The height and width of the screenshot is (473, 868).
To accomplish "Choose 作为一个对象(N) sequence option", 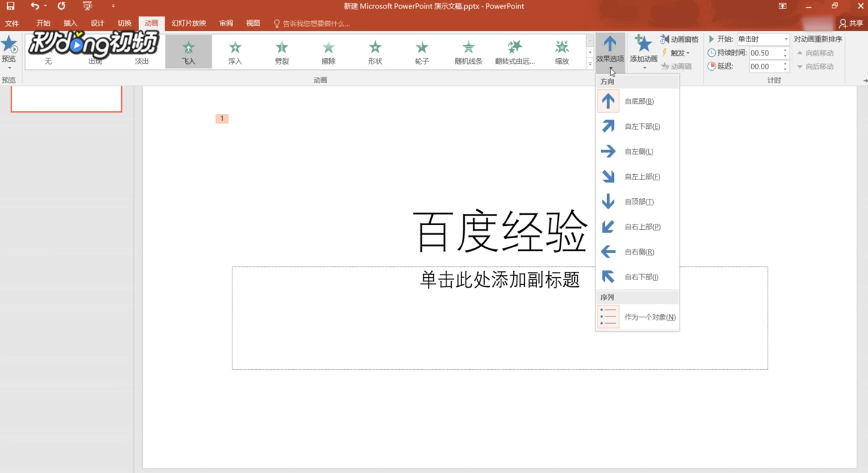I will pyautogui.click(x=638, y=317).
